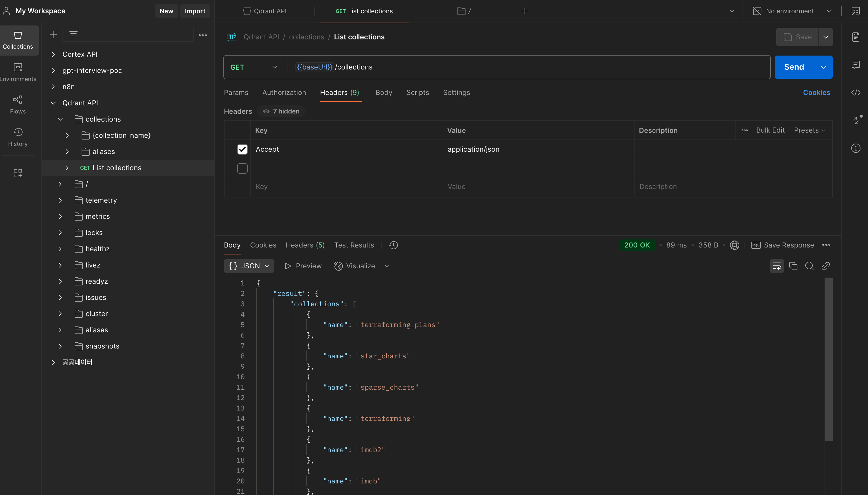
Task: Open the response Headers (5) tab
Action: point(305,245)
